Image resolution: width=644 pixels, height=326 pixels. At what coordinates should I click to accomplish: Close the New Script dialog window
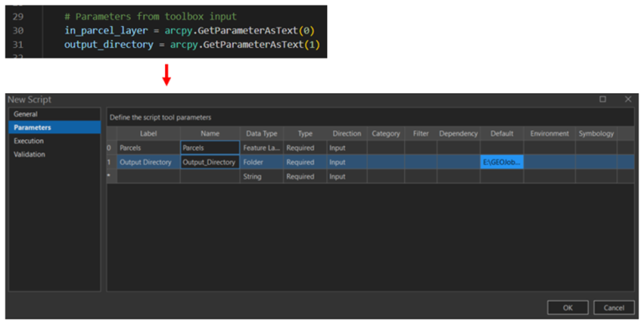click(x=628, y=100)
